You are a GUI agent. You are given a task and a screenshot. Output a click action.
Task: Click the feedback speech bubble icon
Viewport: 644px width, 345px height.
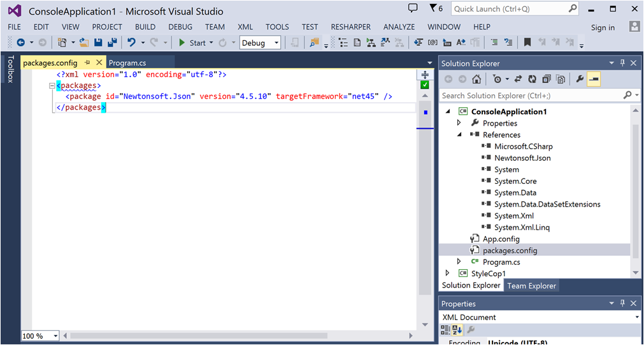(413, 8)
